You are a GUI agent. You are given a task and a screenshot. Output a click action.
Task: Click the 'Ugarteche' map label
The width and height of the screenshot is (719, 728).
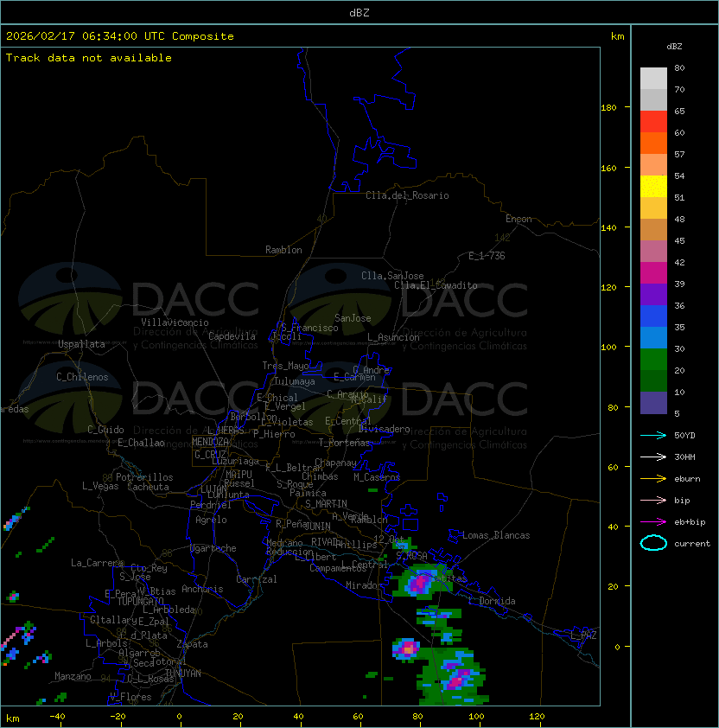pos(213,548)
